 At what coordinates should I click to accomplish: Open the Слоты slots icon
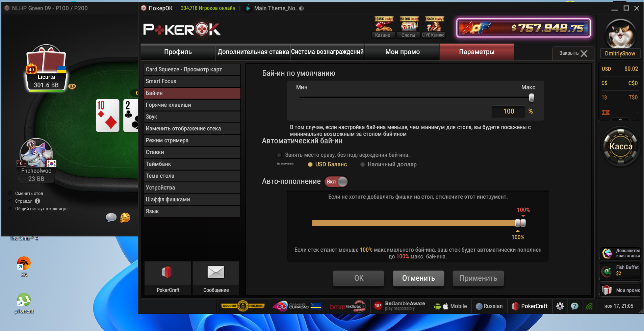tap(408, 27)
